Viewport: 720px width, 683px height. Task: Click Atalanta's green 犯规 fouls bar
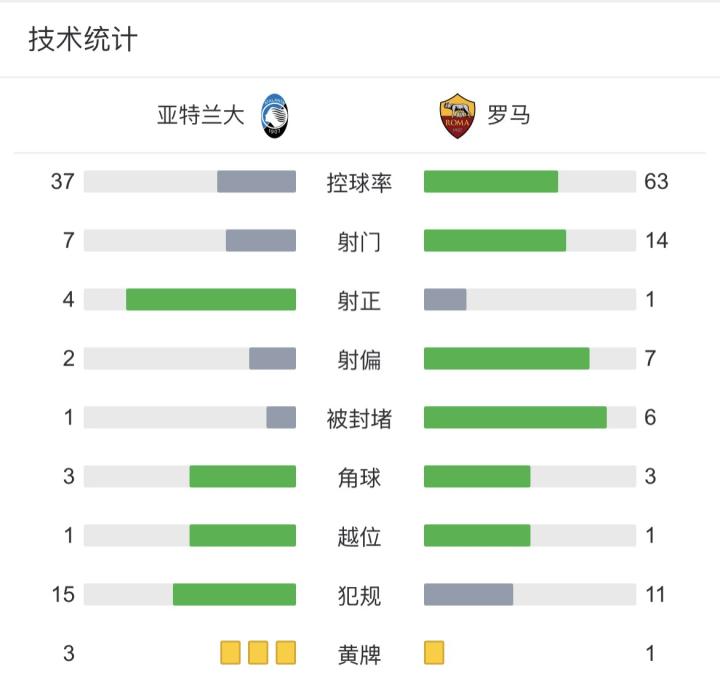234,594
